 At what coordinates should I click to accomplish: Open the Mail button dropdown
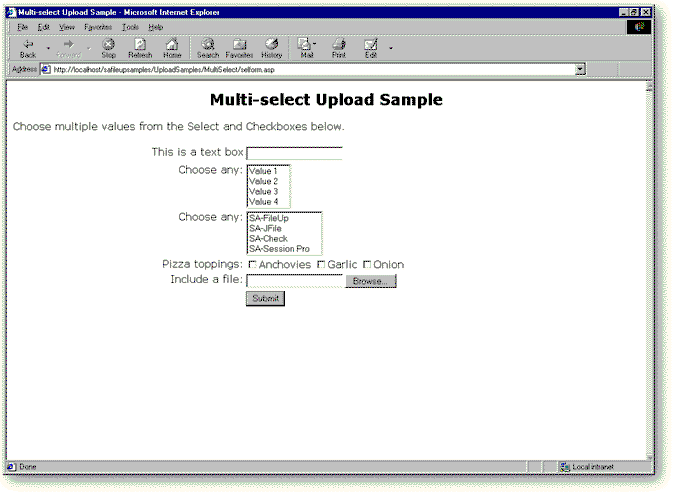317,45
